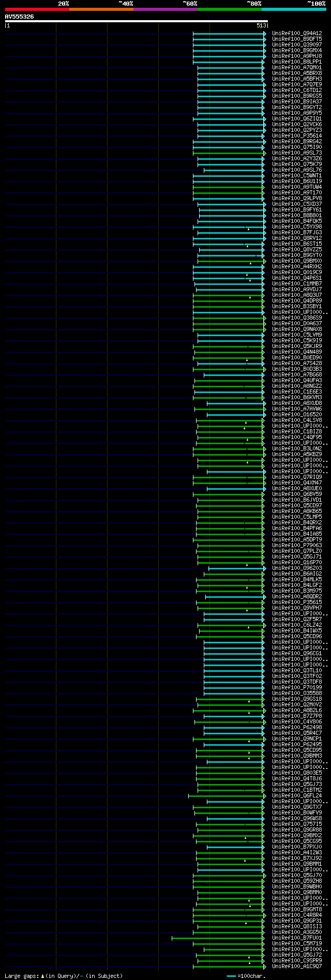Click the label UniRef100_Q96CG1
Screen dimensions: 331x980
click(x=297, y=654)
